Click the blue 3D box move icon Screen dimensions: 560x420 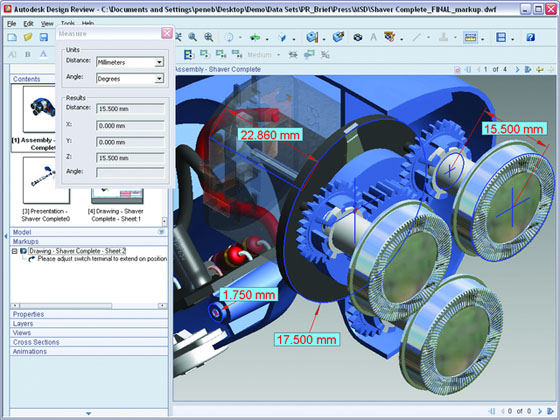tap(338, 37)
